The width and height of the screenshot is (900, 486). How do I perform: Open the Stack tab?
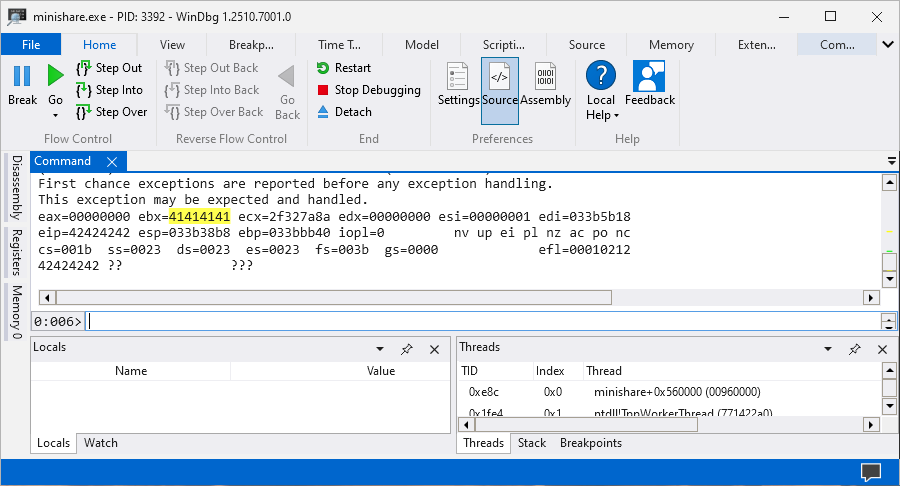(532, 443)
